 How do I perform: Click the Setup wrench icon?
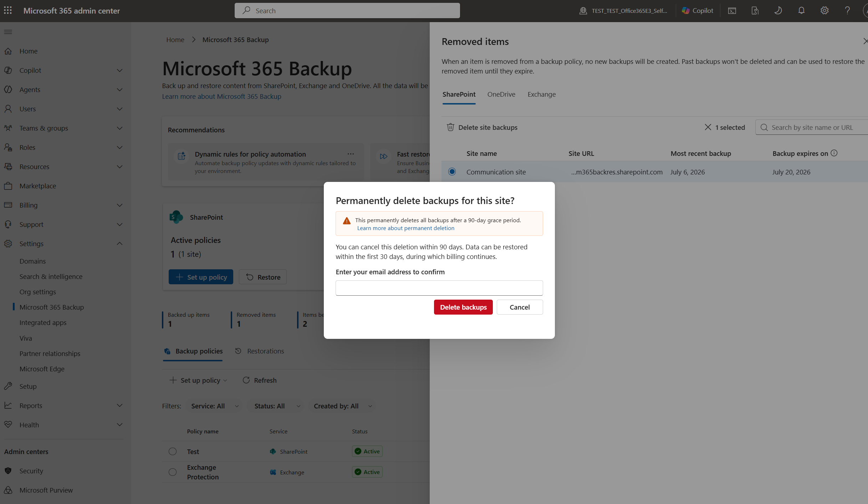coord(8,386)
